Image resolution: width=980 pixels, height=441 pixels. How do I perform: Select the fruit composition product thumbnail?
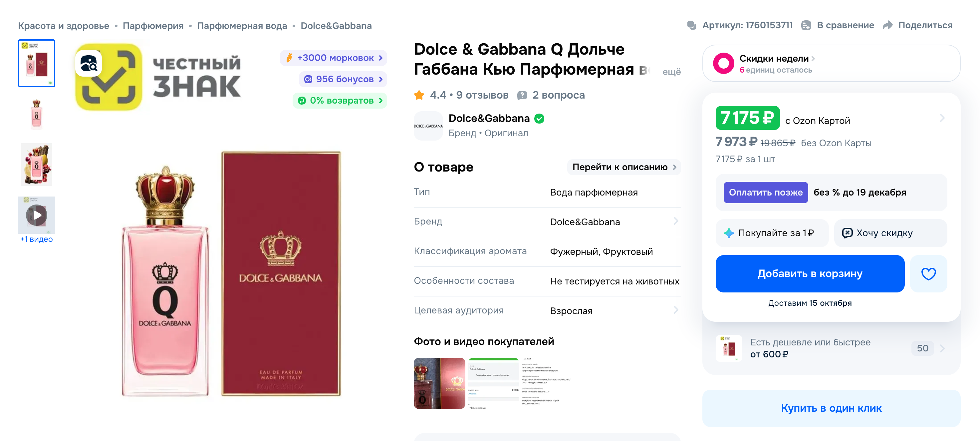click(x=37, y=165)
